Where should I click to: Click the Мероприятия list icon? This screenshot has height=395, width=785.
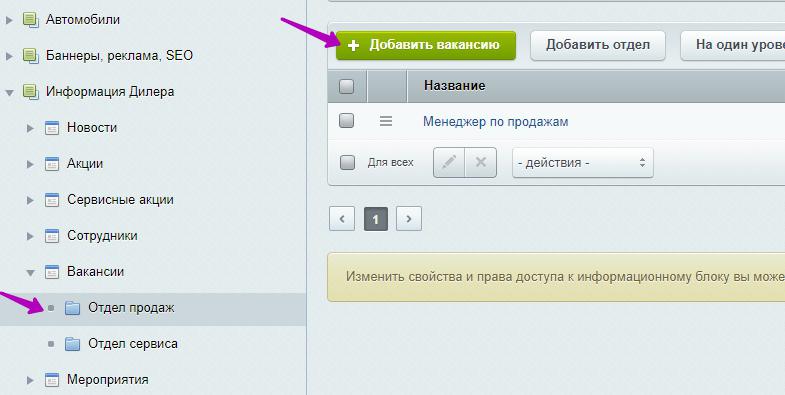point(52,380)
